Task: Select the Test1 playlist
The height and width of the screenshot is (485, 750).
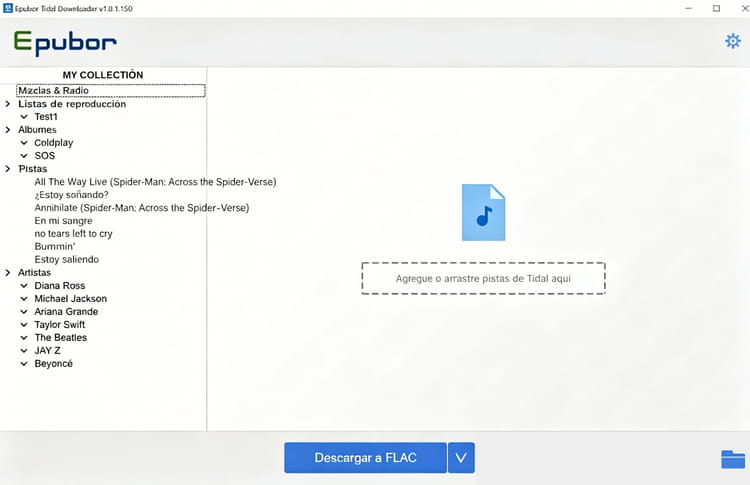Action: (x=46, y=117)
